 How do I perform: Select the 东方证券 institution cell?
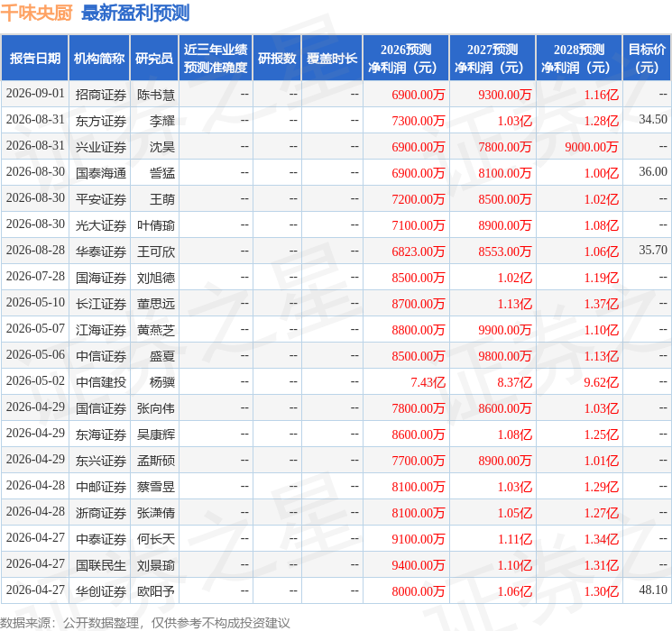pos(101,121)
